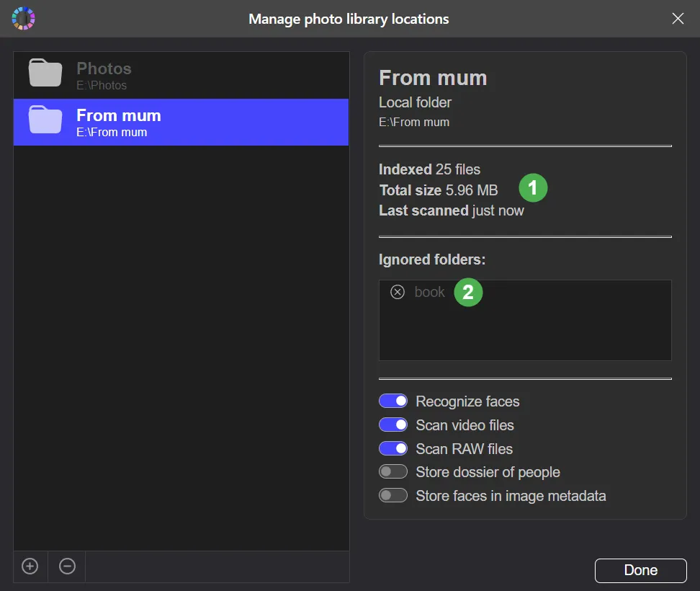
Task: Click the From mum folder icon
Action: pos(45,120)
